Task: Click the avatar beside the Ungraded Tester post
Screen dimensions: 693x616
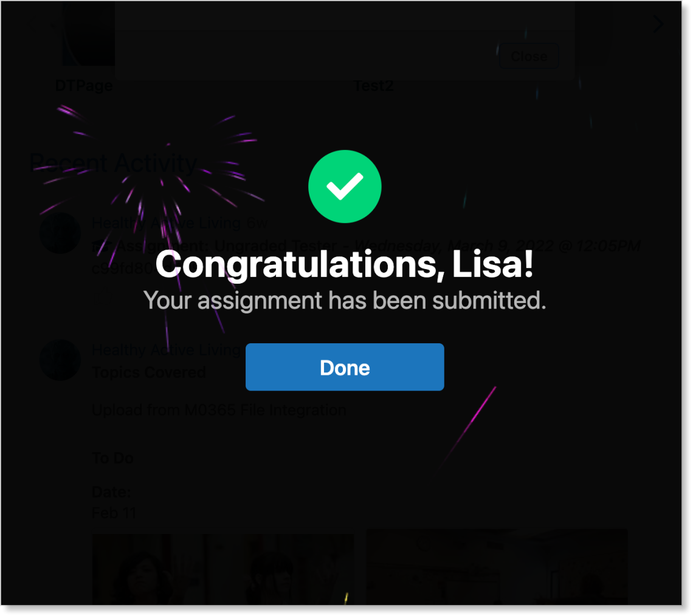Action: pyautogui.click(x=60, y=233)
